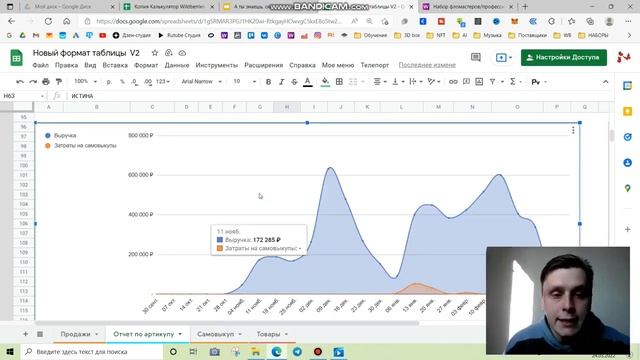Open the Arial Narrow font dropdown
640x360 pixels.
(201, 82)
